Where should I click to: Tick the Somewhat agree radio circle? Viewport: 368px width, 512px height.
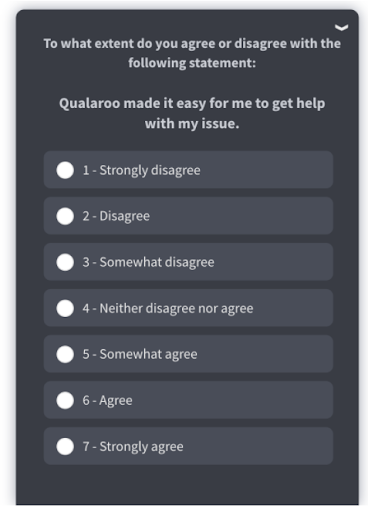point(65,354)
